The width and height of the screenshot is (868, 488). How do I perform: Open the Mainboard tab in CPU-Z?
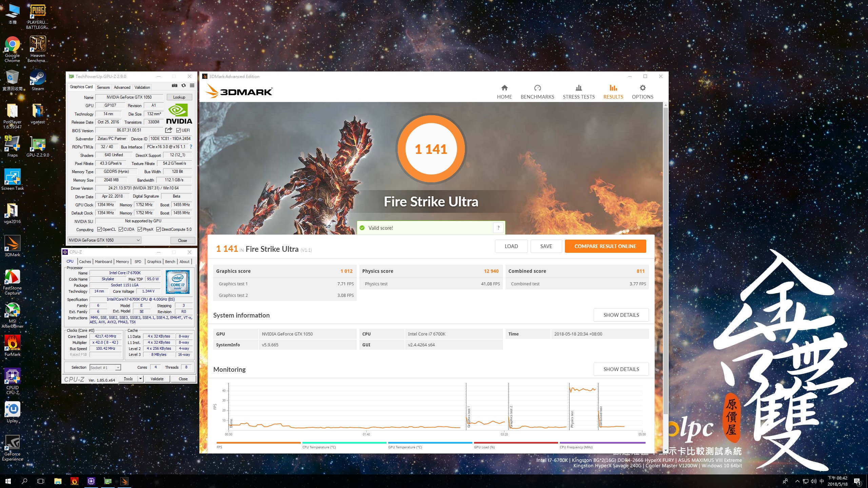pos(103,262)
